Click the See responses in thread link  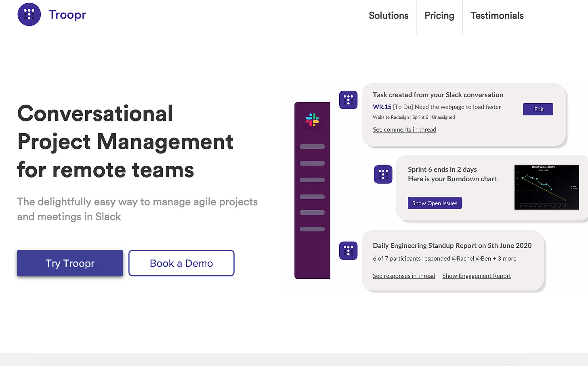[x=404, y=276]
